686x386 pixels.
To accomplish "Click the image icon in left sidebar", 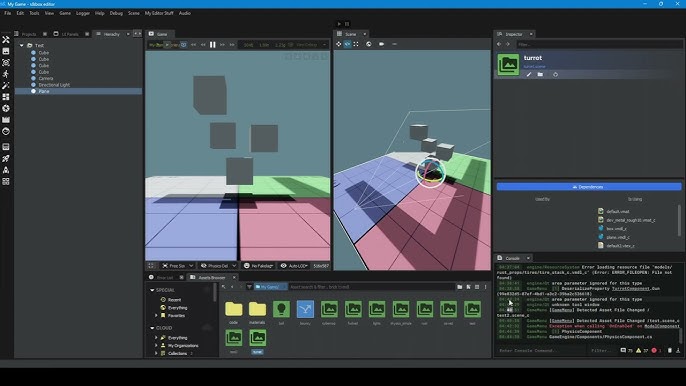I will 6,51.
